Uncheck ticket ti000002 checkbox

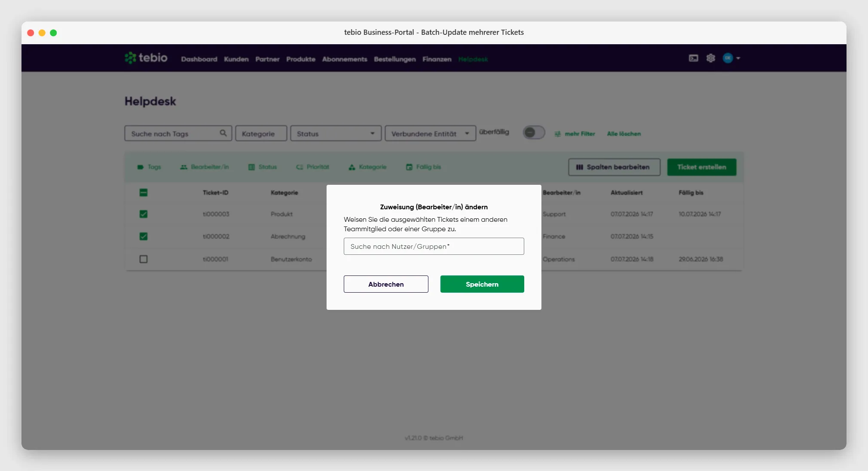(x=144, y=236)
